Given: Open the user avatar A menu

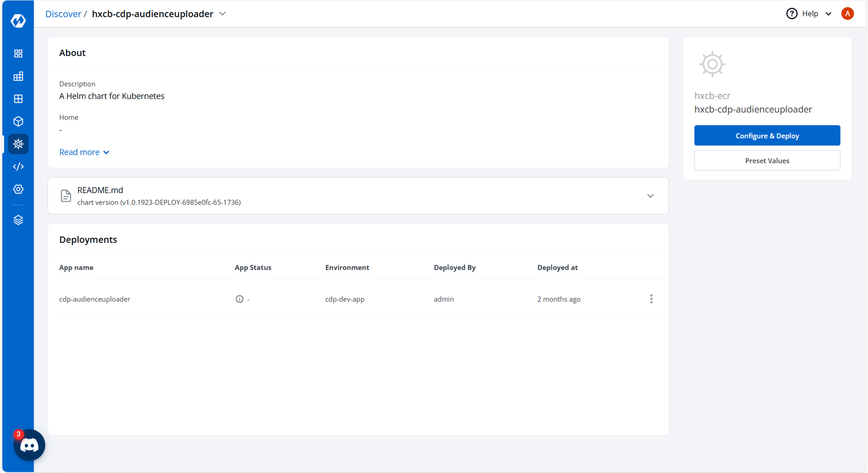Looking at the screenshot, I should 847,14.
